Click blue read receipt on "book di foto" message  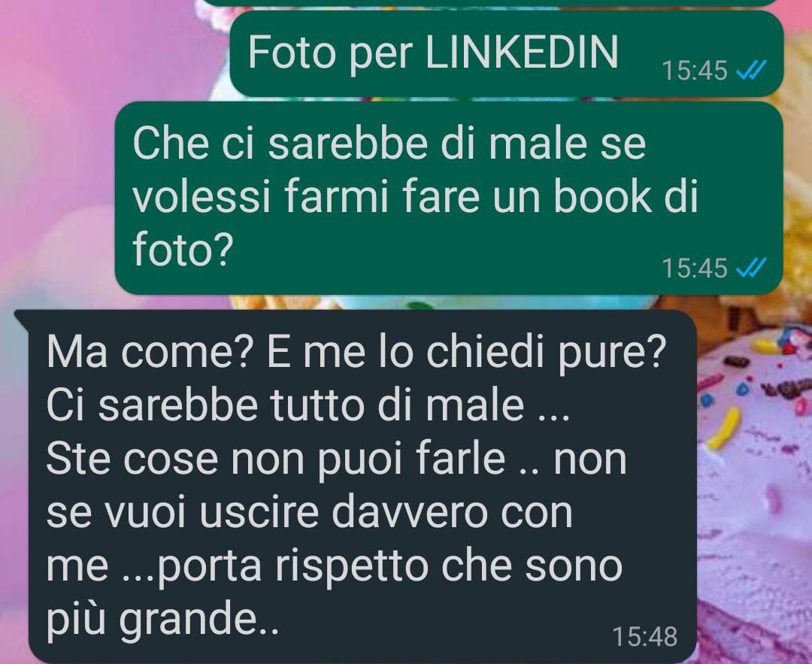(x=751, y=268)
